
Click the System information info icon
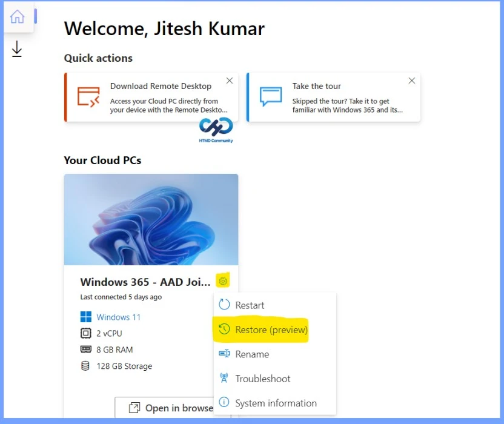(224, 402)
